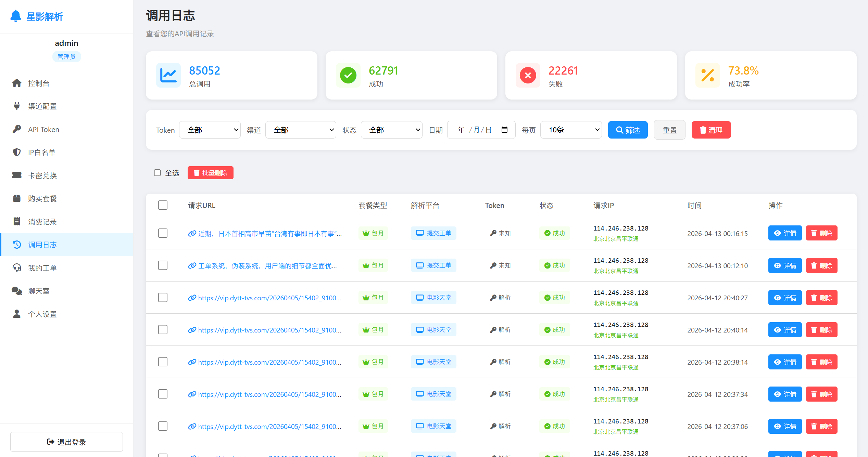Viewport: 868px width, 457px height.
Task: Click the bell logo icon beside 星影解析
Action: (x=16, y=16)
